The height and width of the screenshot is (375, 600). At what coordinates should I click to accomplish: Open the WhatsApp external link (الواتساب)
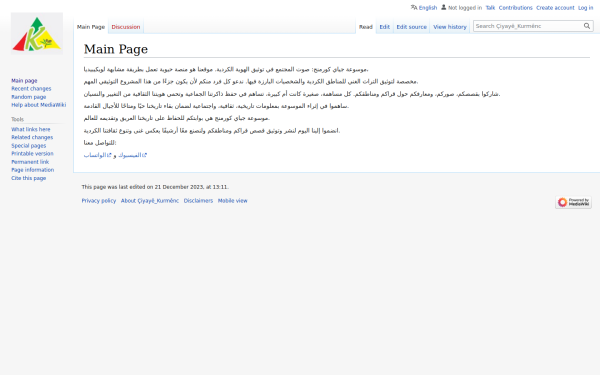[x=97, y=155]
